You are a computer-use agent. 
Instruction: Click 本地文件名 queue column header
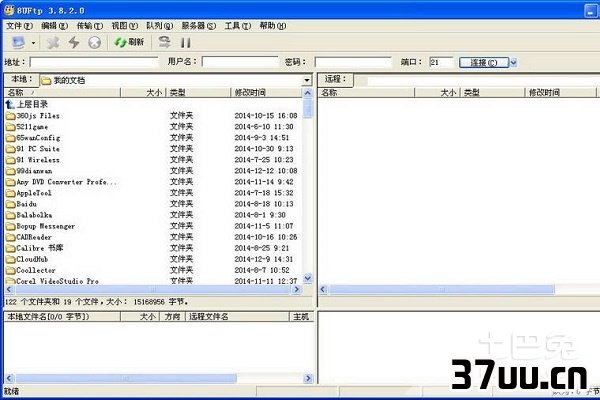[x=62, y=317]
